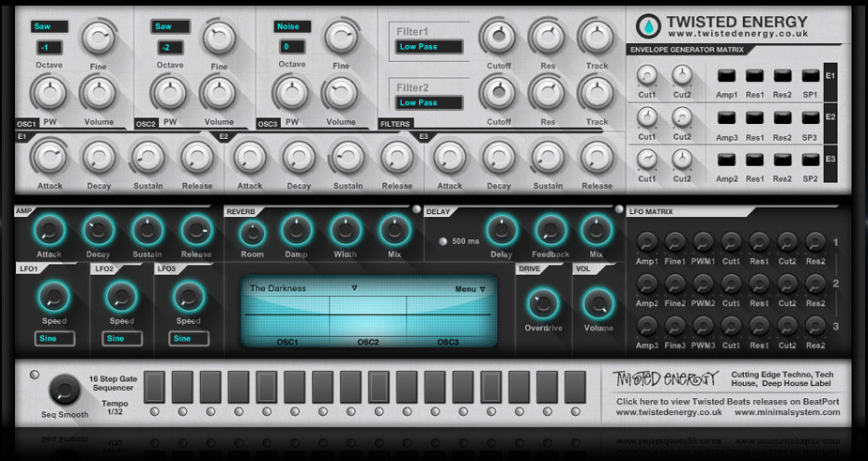Click the last step of gate sequencer

(575, 387)
